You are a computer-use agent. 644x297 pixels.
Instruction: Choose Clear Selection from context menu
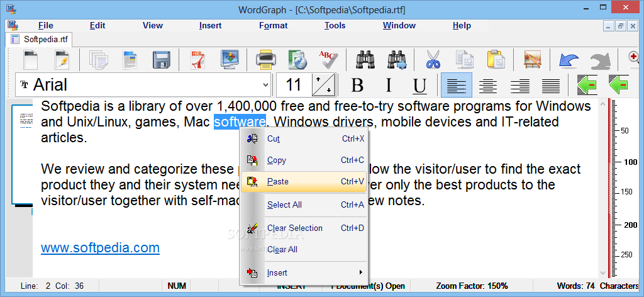(304, 228)
